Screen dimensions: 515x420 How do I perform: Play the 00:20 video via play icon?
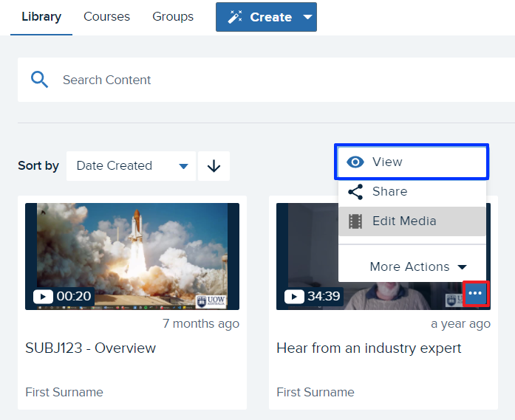[x=43, y=297]
